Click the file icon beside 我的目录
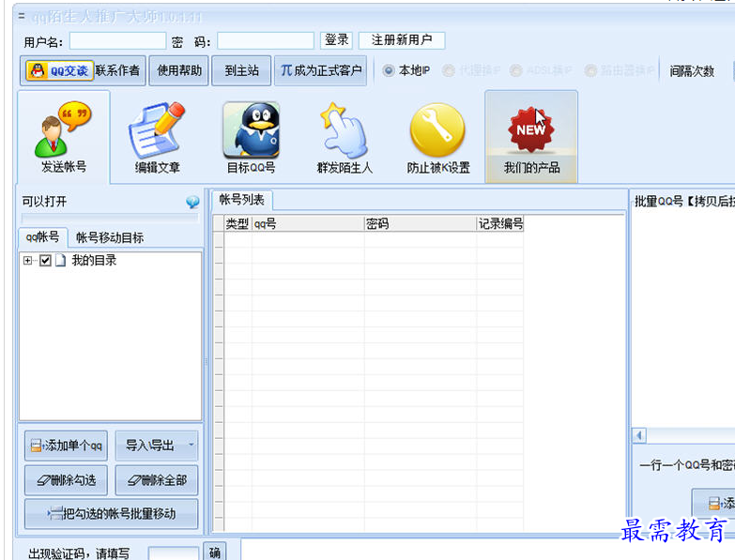The width and height of the screenshot is (735, 560). [60, 261]
